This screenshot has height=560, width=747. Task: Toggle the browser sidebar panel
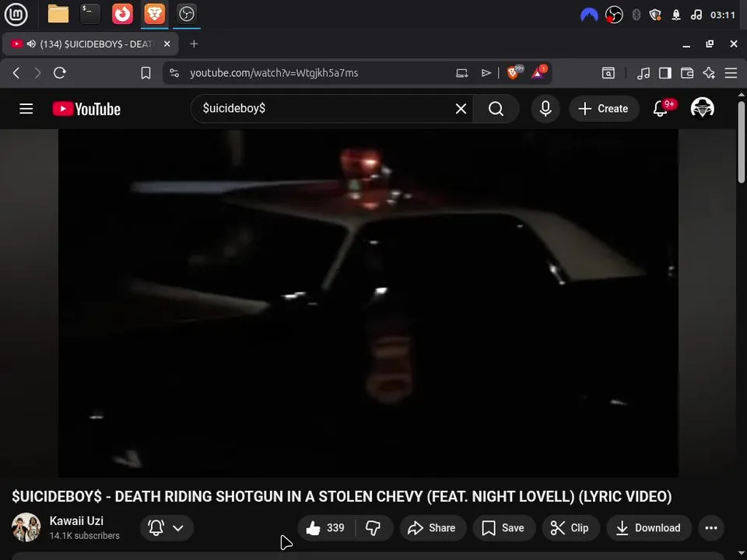pyautogui.click(x=665, y=73)
